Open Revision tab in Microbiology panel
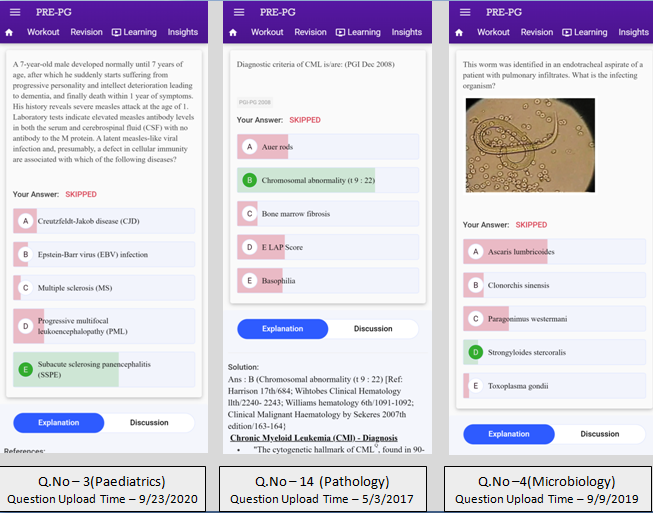The image size is (653, 513). point(536,32)
